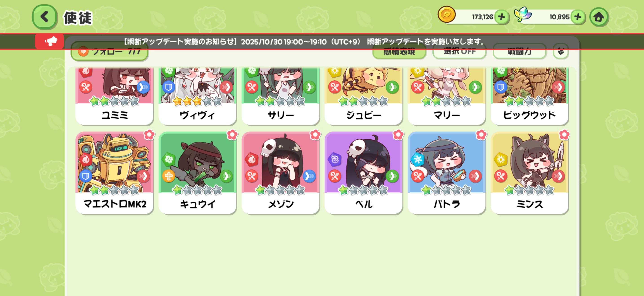644x296 pixels.
Task: Open the home screen icon
Action: click(598, 17)
